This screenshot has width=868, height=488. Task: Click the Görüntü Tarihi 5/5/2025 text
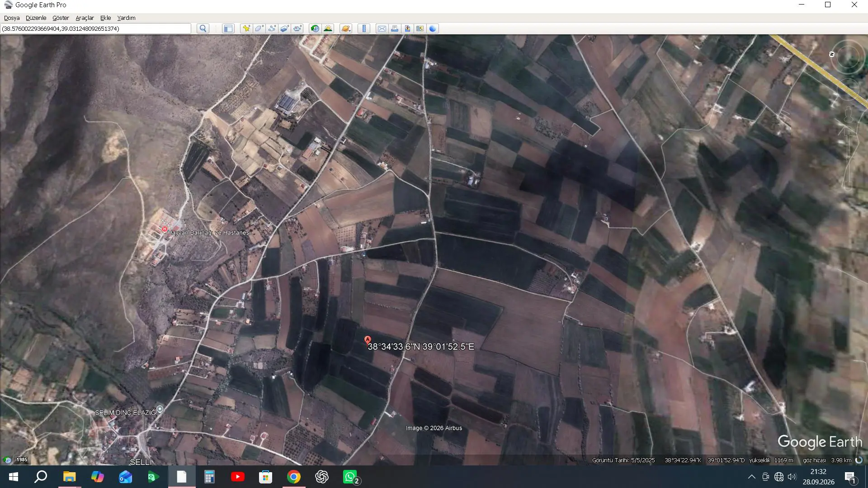[623, 460]
